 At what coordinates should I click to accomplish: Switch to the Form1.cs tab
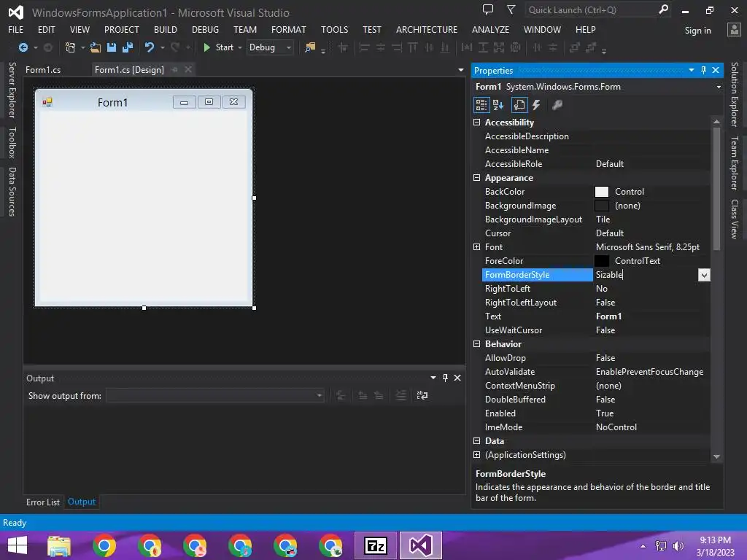(43, 70)
